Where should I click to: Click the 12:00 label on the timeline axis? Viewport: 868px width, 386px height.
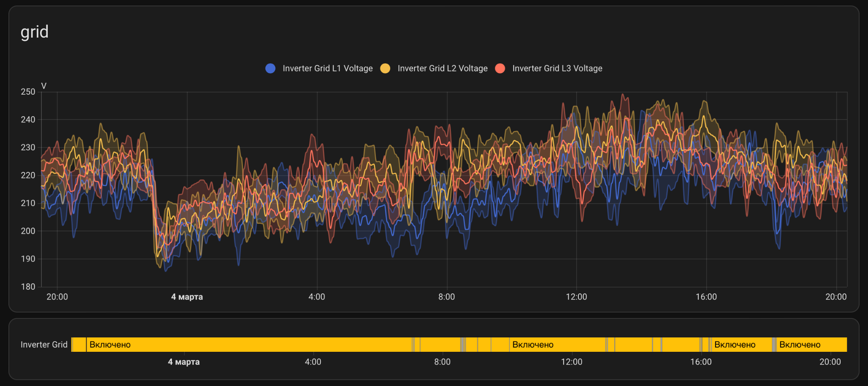pos(572,362)
